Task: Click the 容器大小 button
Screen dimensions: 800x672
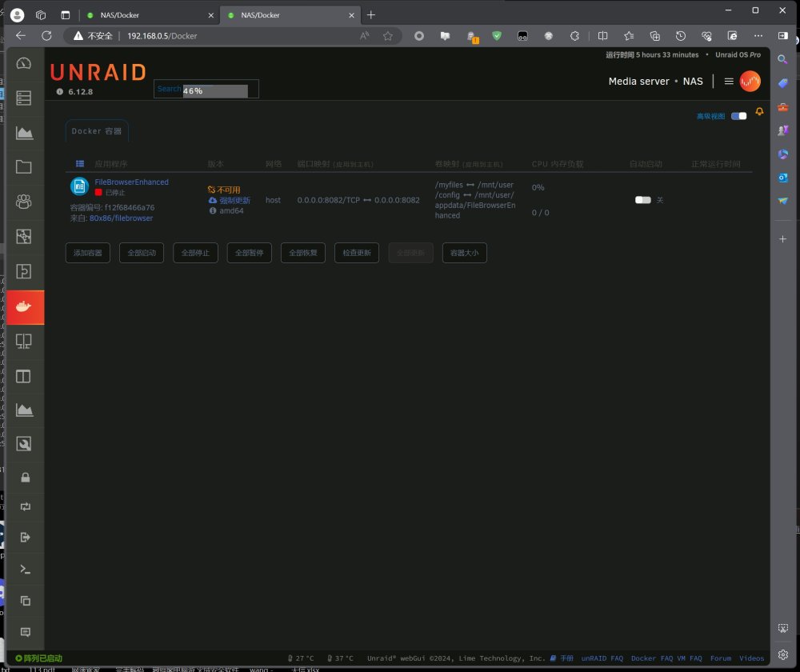Action: pyautogui.click(x=464, y=253)
